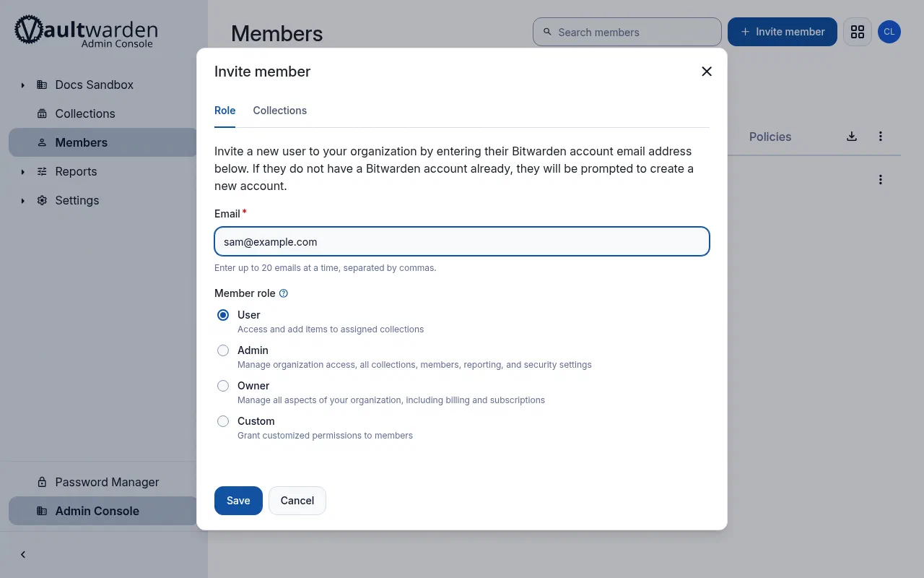Switch to the Role tab
This screenshot has width=924, height=578.
point(225,111)
